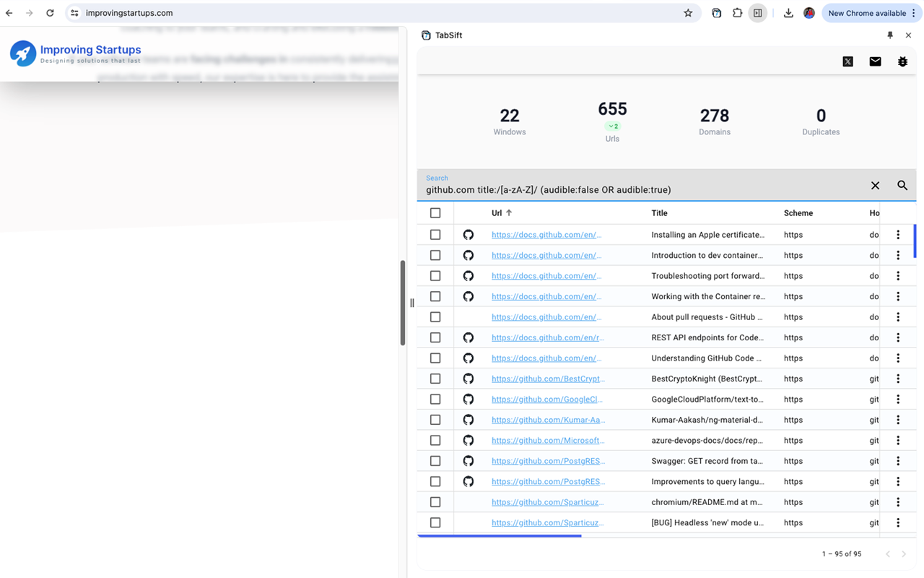Viewport: 924px width, 578px height.
Task: Open row menu for chromium/README.md row
Action: click(x=898, y=502)
